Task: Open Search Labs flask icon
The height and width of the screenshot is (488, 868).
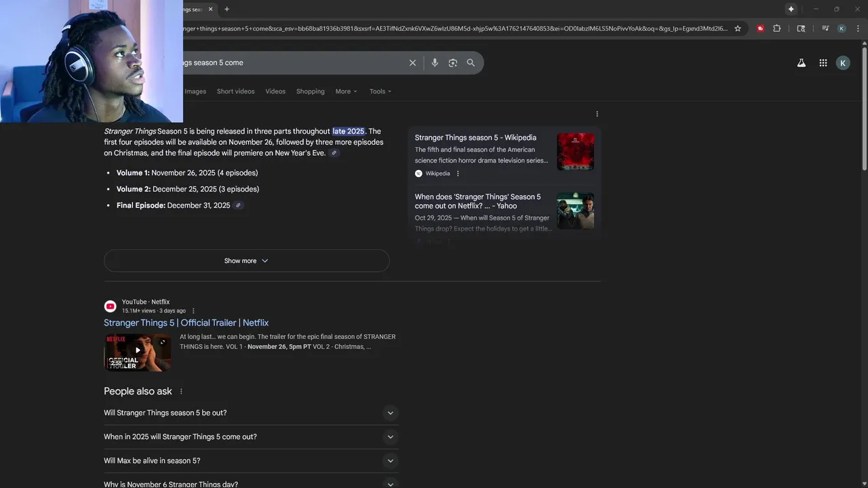Action: (801, 63)
